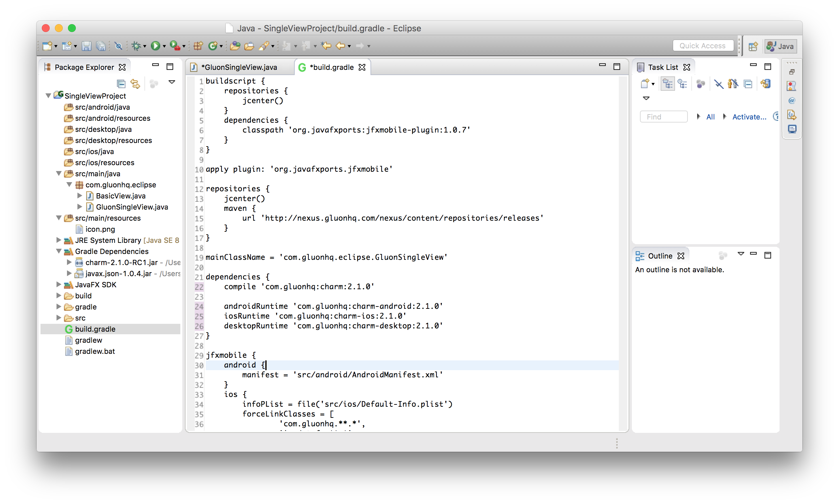Viewport: 839px width, 504px height.
Task: Click the Open Perspective icon
Action: coord(753,46)
